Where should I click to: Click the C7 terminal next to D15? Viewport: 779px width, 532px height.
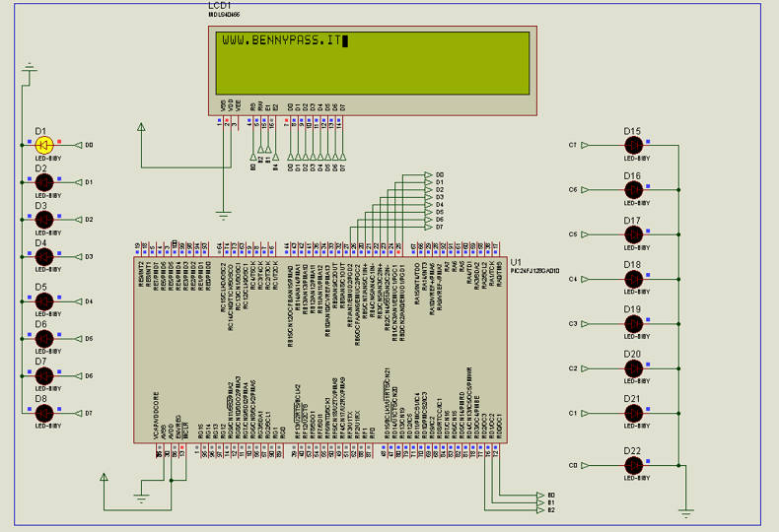click(588, 145)
